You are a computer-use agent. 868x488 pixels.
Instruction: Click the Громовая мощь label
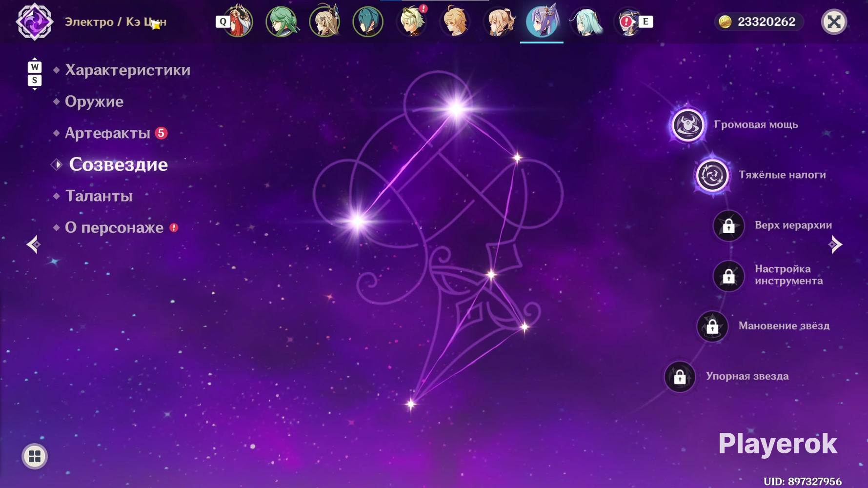click(756, 124)
